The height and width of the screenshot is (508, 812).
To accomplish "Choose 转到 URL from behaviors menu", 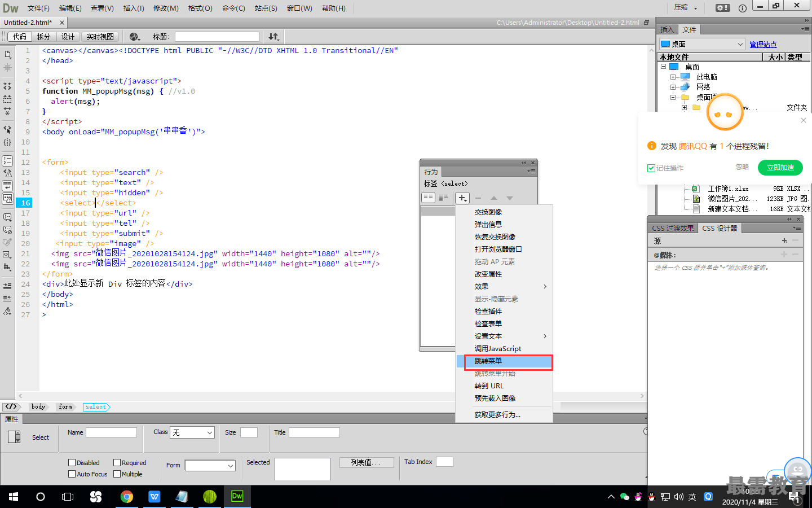I will pyautogui.click(x=504, y=386).
